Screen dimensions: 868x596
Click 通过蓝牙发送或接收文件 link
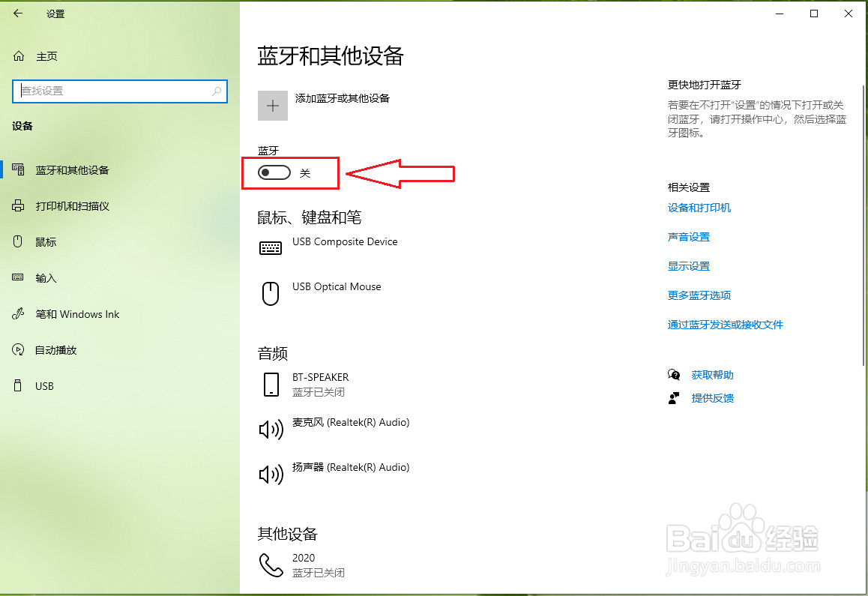point(725,324)
